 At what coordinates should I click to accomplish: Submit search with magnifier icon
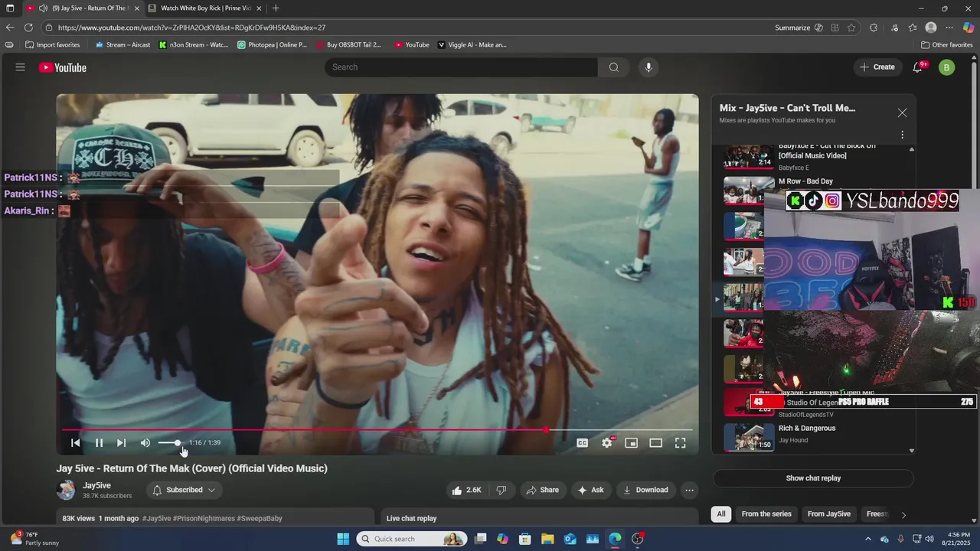pyautogui.click(x=614, y=67)
